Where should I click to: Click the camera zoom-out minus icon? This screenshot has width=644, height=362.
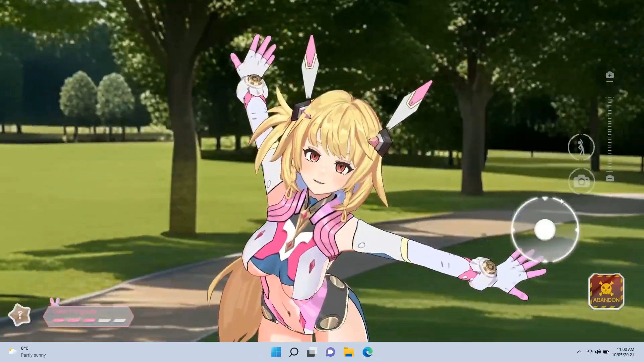(x=610, y=178)
